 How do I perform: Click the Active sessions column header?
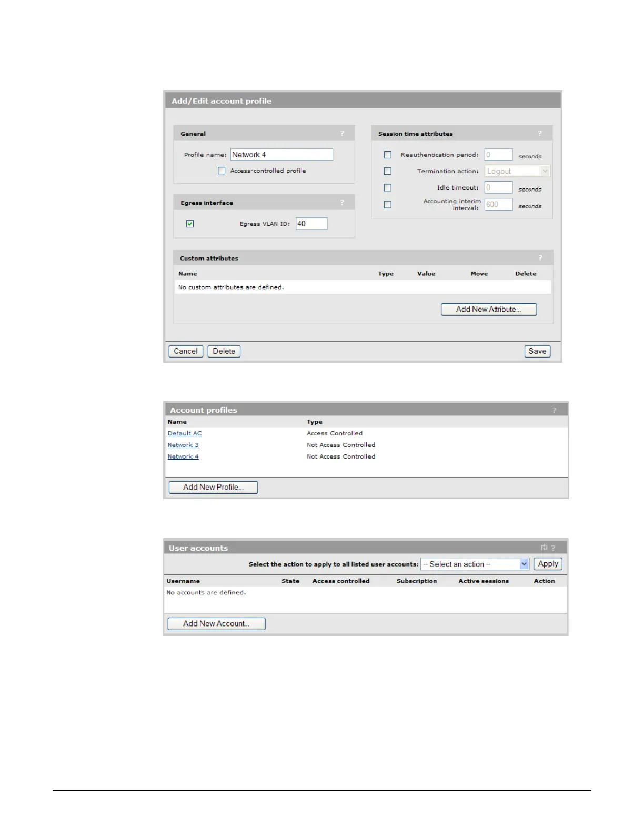[484, 581]
